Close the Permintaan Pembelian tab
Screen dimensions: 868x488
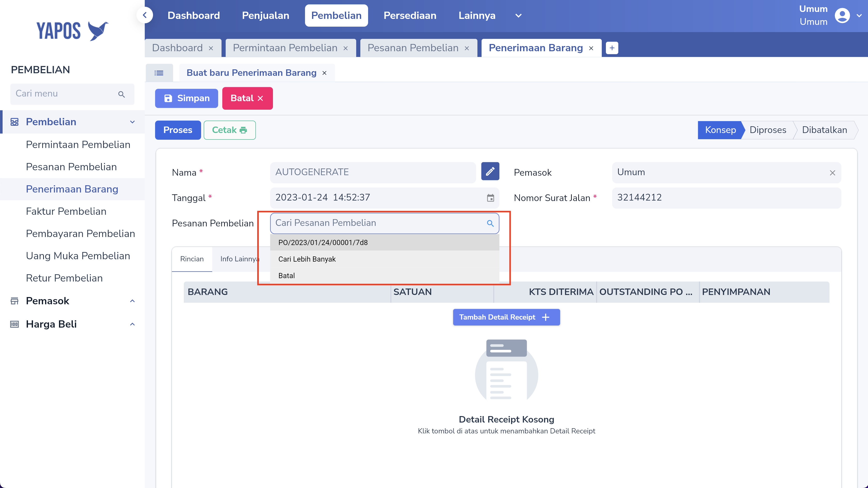[346, 48]
